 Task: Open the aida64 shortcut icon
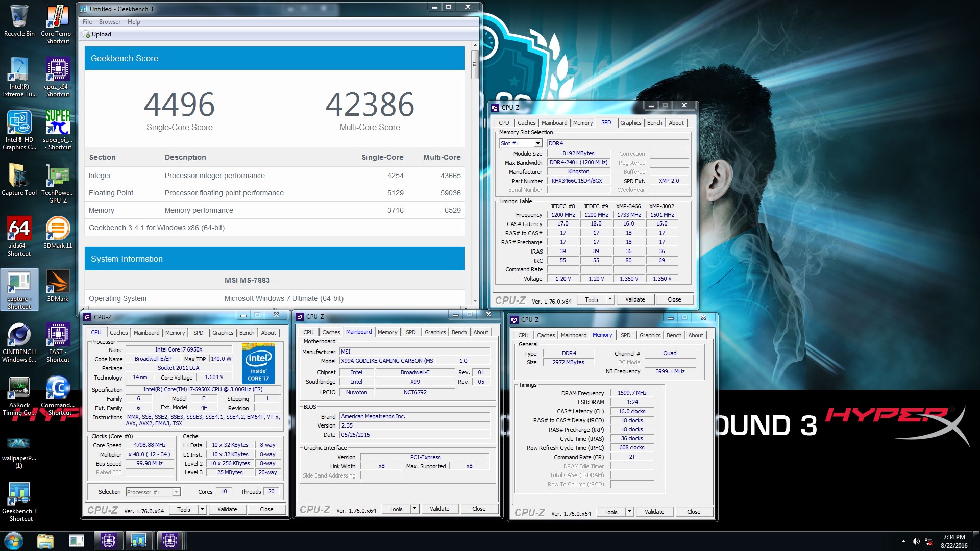pos(19,237)
